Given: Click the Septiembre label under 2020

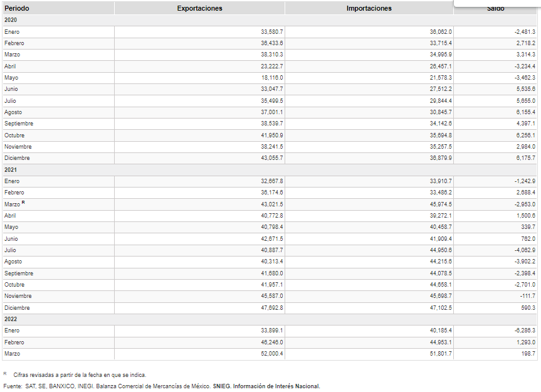Looking at the screenshot, I should [19, 124].
